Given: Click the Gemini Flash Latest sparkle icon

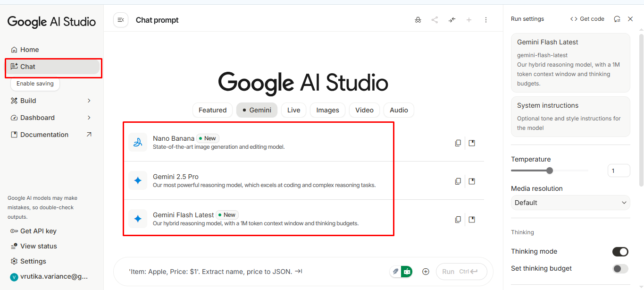Looking at the screenshot, I should point(138,219).
